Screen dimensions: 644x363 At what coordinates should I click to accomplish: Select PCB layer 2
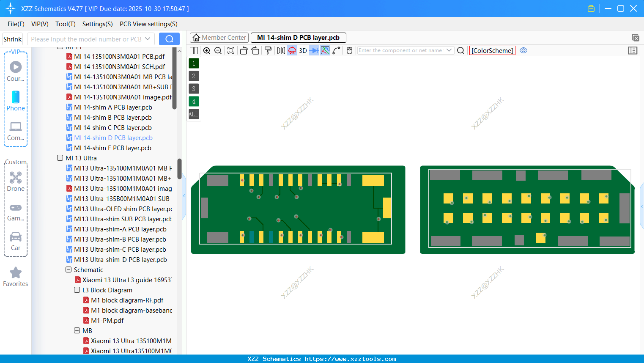(x=194, y=76)
